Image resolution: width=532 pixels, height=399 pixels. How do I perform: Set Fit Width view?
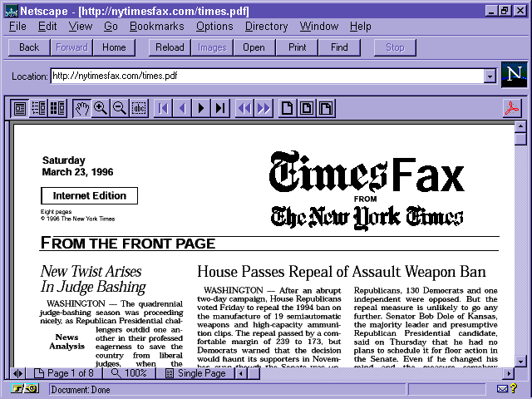326,109
